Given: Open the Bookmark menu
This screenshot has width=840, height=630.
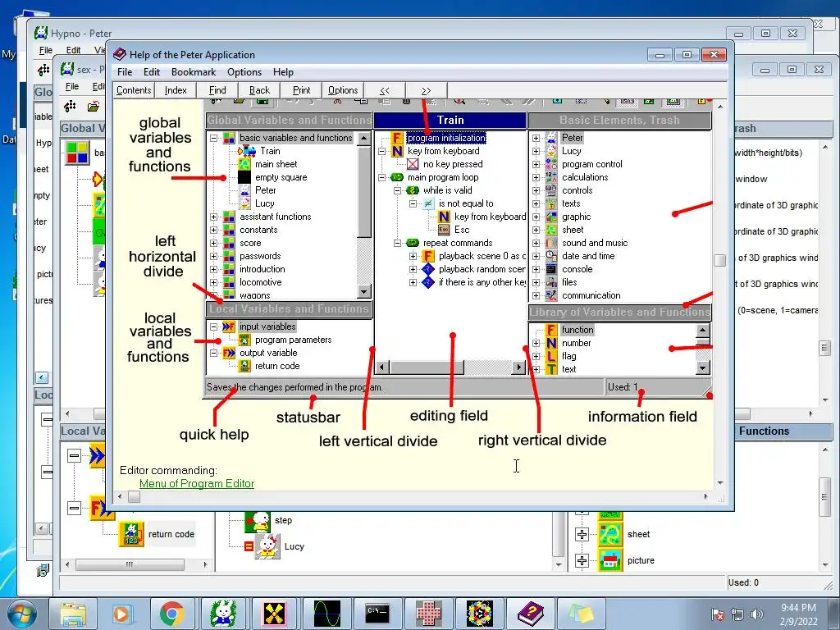Looking at the screenshot, I should [x=194, y=72].
